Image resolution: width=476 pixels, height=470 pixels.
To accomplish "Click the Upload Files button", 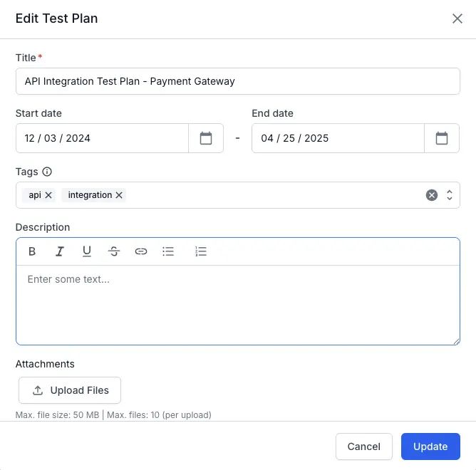I will 70,390.
